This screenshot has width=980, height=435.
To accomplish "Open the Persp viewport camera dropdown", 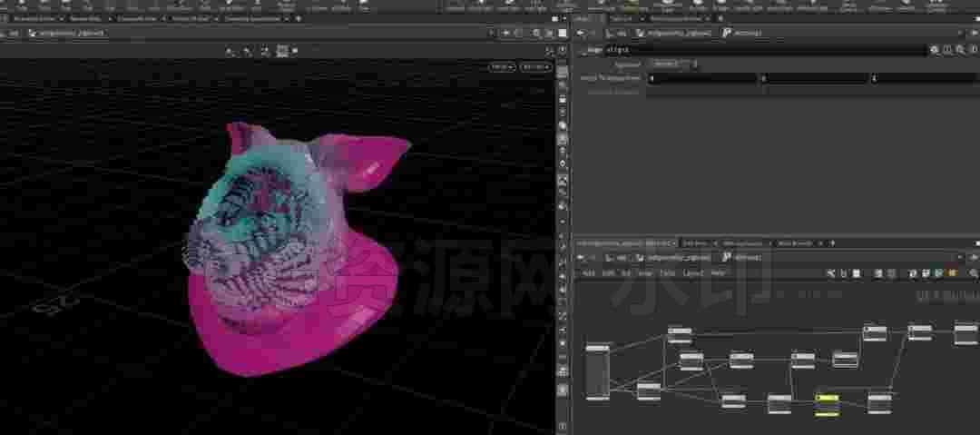I will [502, 67].
